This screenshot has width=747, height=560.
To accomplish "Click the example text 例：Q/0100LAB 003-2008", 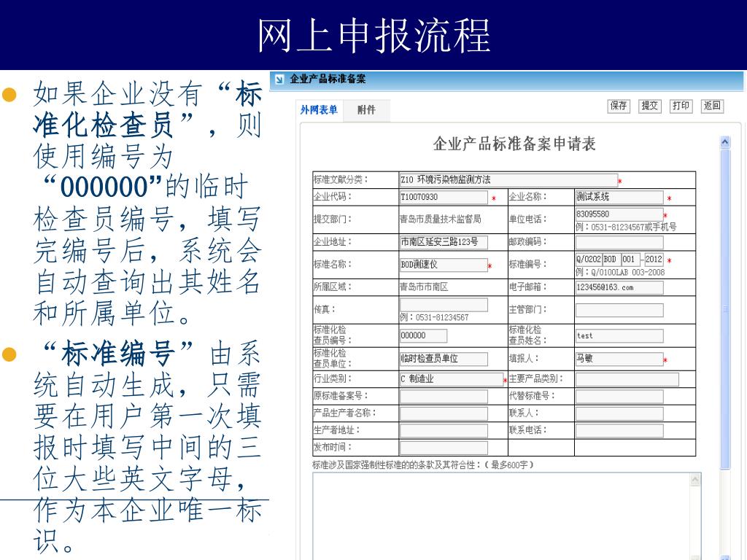I will tap(620, 273).
